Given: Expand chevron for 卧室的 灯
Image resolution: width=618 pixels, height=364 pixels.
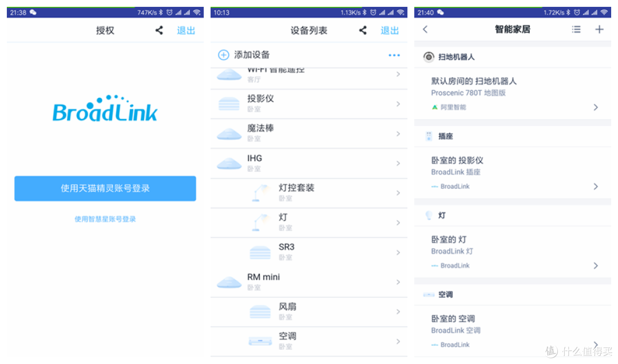Looking at the screenshot, I should pos(596,266).
